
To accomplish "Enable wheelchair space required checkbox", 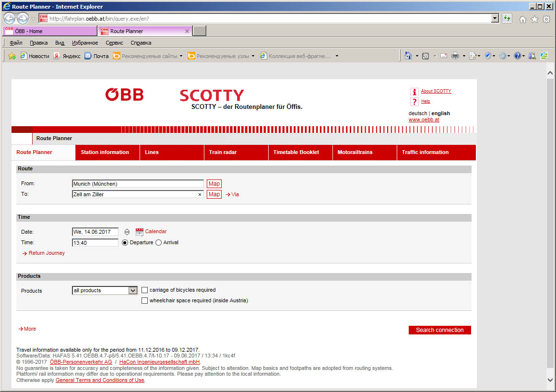I will [x=145, y=301].
